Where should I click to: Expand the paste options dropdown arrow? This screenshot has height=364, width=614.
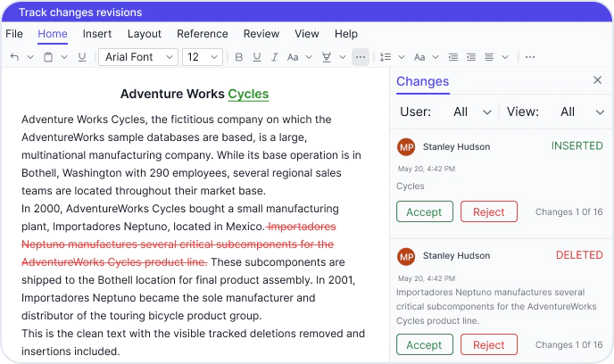click(x=64, y=57)
